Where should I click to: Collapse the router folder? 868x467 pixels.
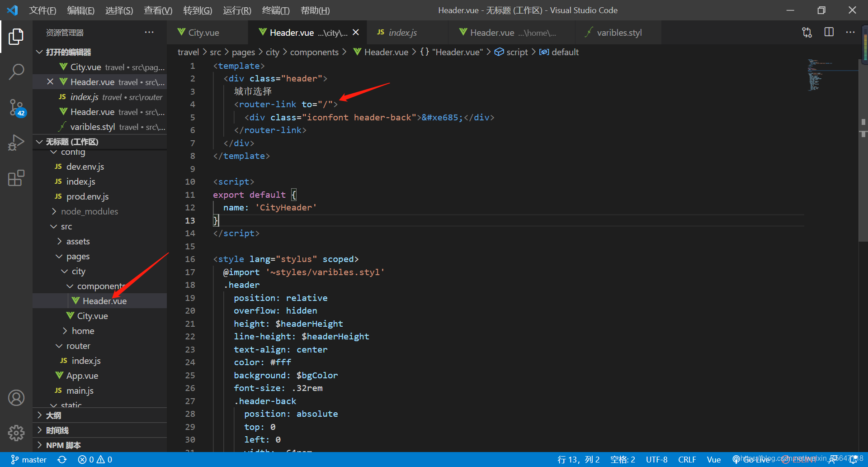pyautogui.click(x=100, y=346)
